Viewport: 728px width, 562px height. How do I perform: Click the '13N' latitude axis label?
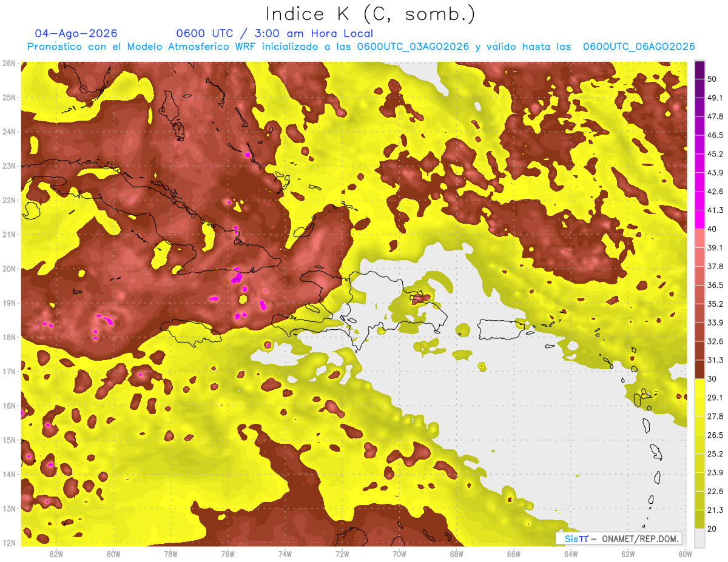pos(9,508)
